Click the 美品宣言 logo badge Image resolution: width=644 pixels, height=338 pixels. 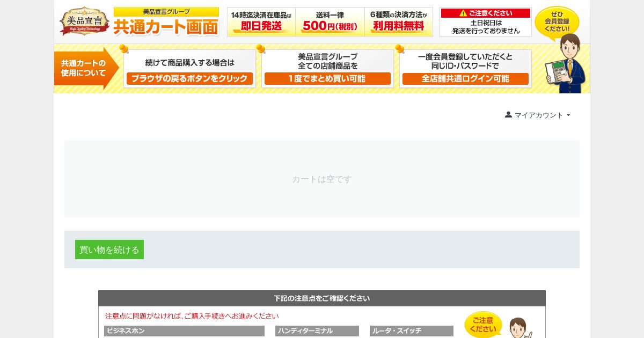coord(84,21)
